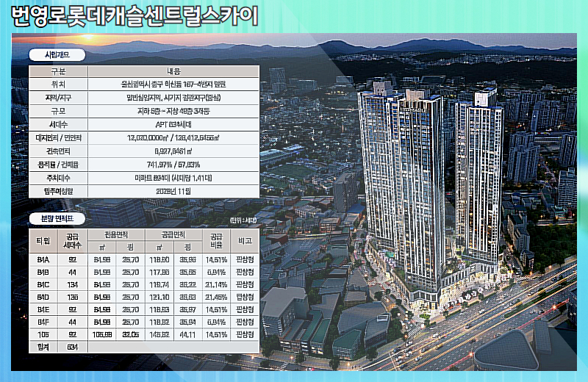The image size is (588, 382).
Task: Select the '84A' type cell
Action: coord(43,259)
